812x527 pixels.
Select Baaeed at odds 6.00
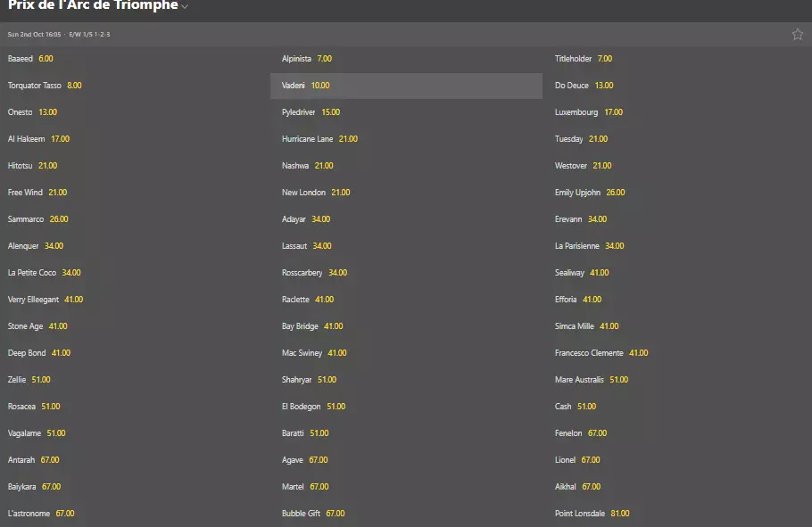pyautogui.click(x=46, y=59)
